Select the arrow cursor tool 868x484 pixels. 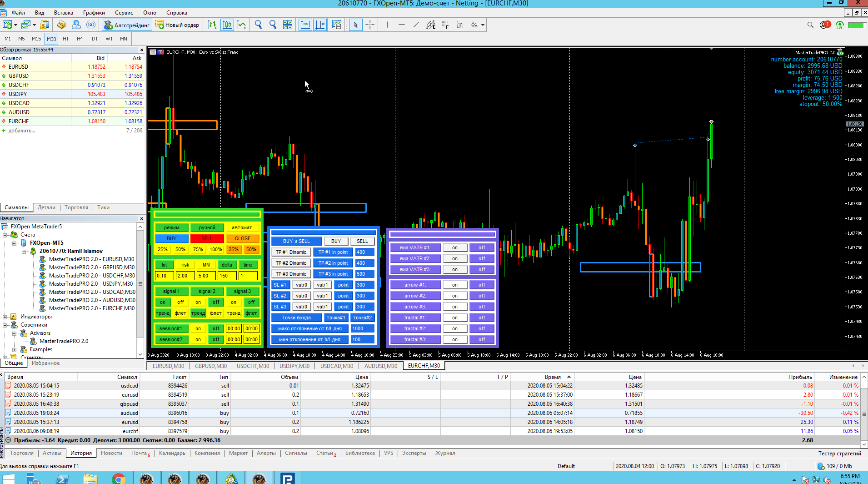coord(356,25)
